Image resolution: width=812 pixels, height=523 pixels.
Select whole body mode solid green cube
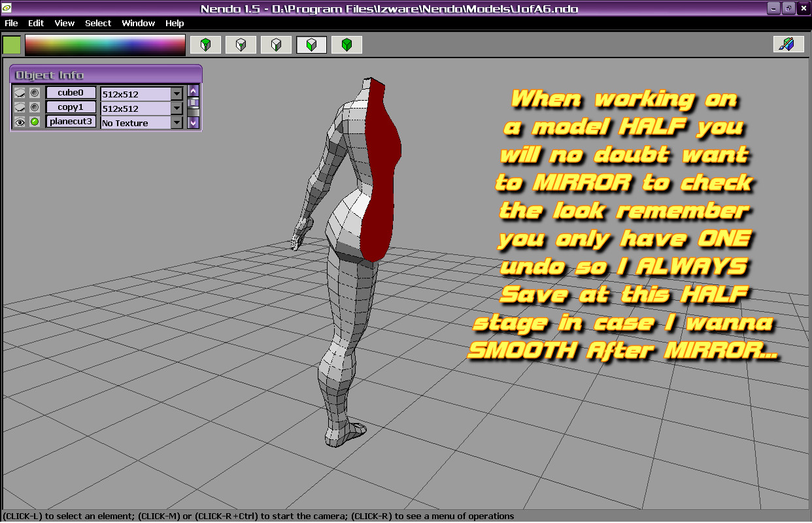coord(347,44)
